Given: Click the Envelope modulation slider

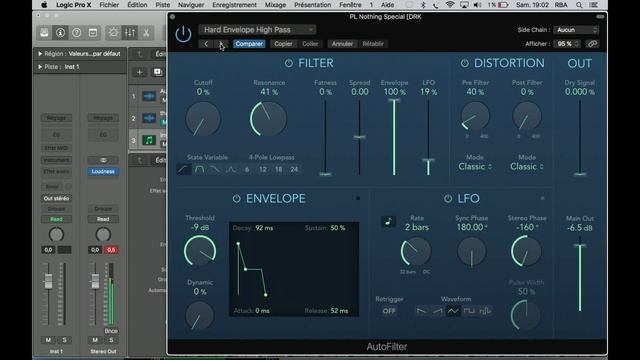Looking at the screenshot, I should [394, 137].
